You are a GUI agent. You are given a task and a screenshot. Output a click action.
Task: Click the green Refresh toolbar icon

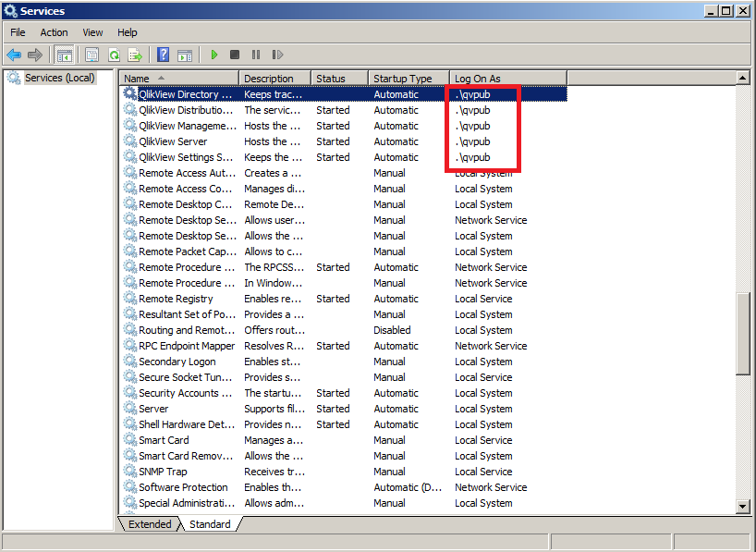(x=114, y=55)
